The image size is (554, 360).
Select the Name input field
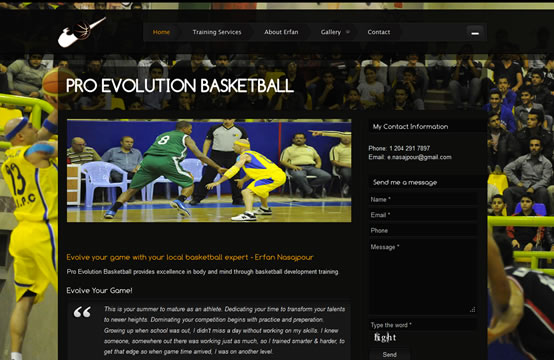pos(423,200)
